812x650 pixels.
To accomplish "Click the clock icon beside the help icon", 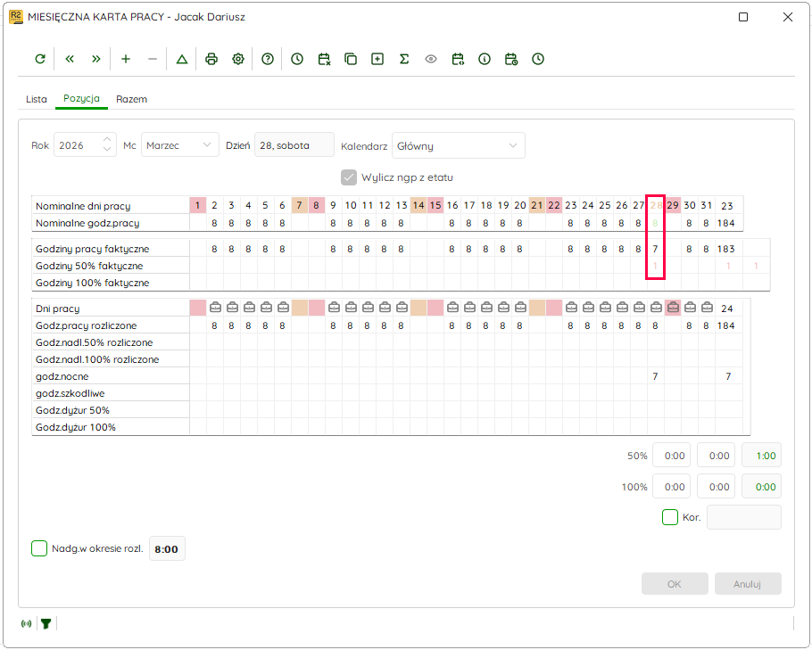I will click(297, 59).
